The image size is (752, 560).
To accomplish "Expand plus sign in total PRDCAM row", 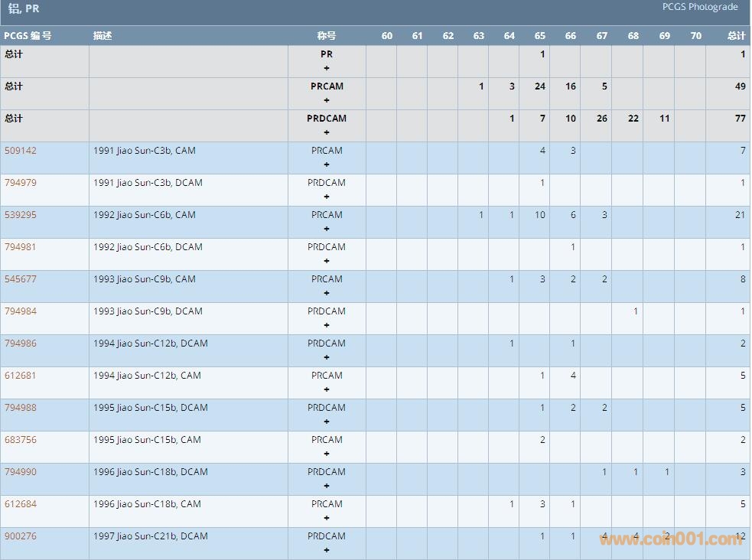I will [x=327, y=132].
